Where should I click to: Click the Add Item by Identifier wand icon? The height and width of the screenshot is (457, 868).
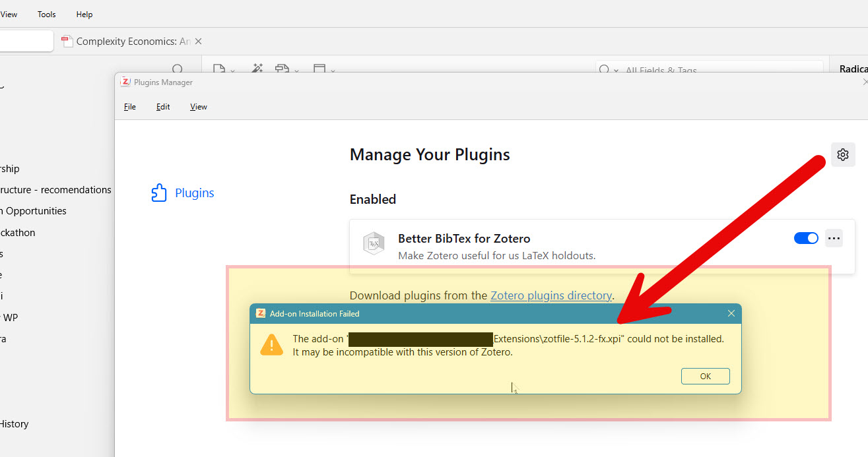click(257, 69)
